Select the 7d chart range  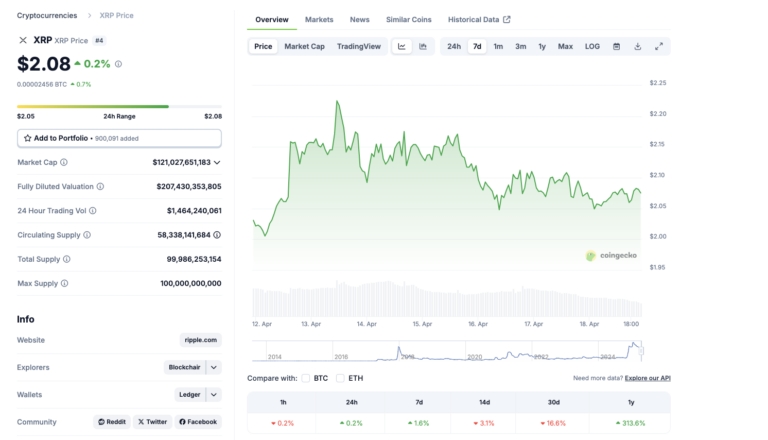tap(477, 47)
